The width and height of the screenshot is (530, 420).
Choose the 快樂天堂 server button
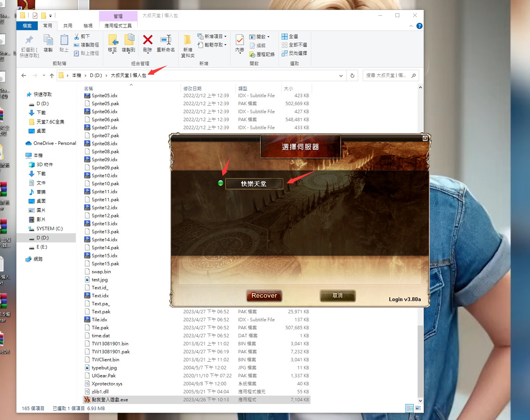254,184
